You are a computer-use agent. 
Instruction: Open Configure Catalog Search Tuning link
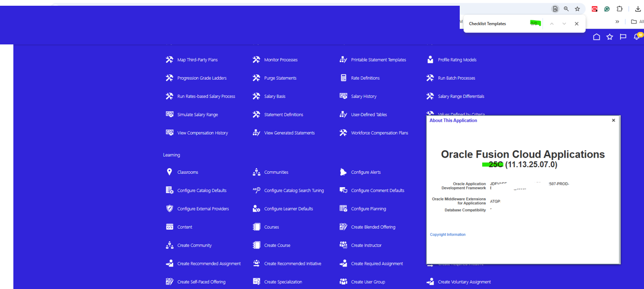[294, 191]
